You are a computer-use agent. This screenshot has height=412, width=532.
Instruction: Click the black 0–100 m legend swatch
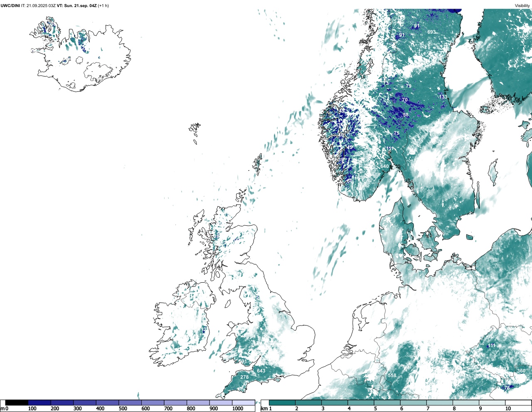[x=17, y=402]
